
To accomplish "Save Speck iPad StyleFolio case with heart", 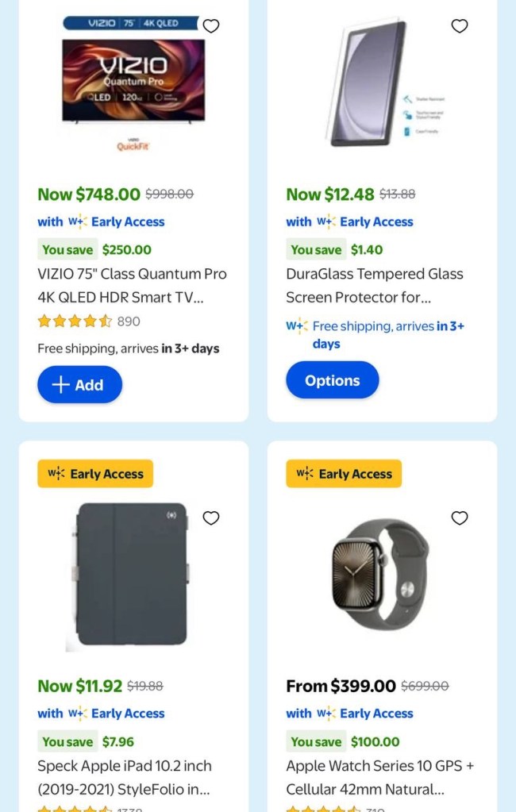I will (x=211, y=518).
